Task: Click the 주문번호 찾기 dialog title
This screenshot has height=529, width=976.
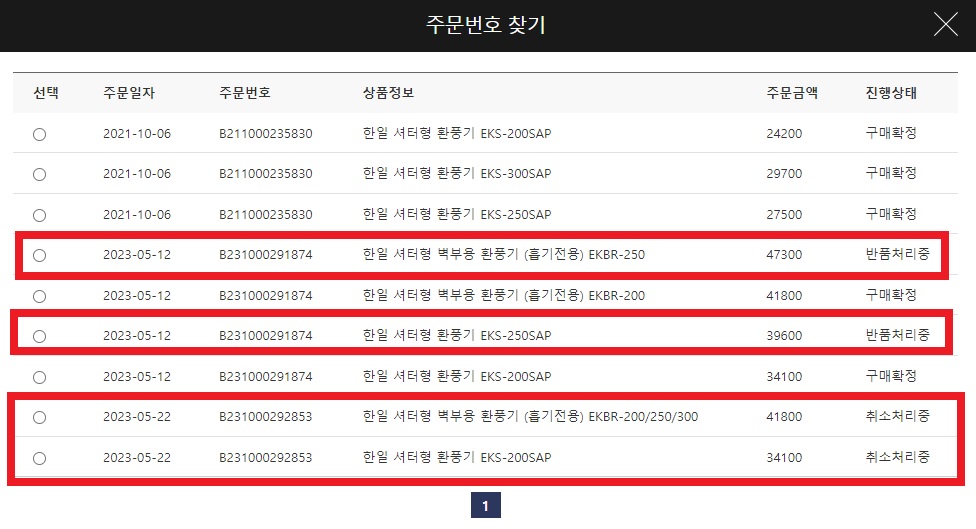Action: pos(486,25)
